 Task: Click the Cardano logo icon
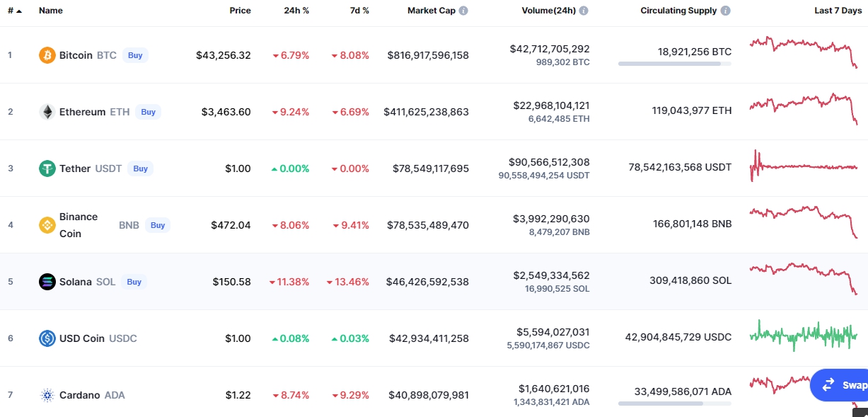pos(47,395)
